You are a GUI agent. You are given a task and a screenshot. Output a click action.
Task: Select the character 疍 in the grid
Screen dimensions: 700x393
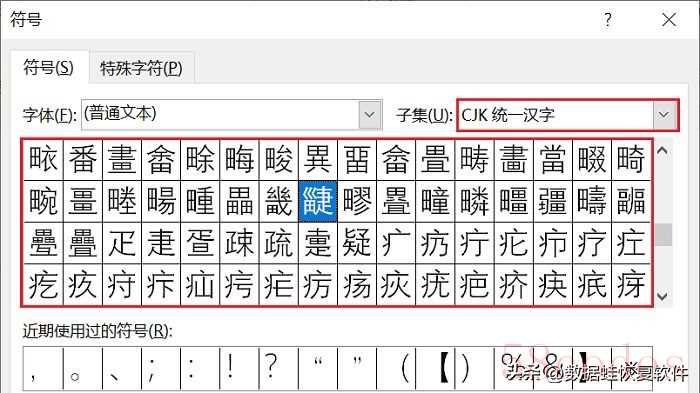[x=200, y=243]
